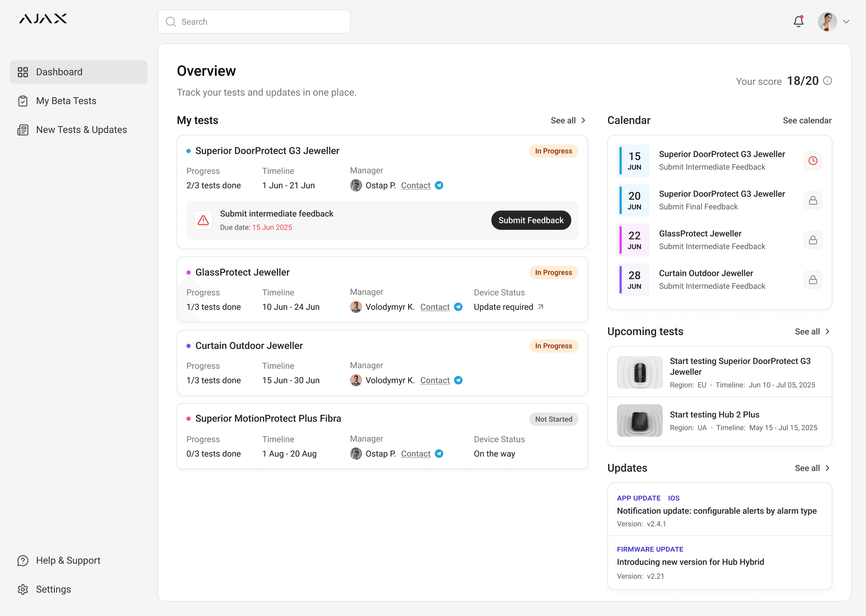866x616 pixels.
Task: Click Telegram icon in Superior MotionProtect Plus Fibra card
Action: pyautogui.click(x=439, y=454)
